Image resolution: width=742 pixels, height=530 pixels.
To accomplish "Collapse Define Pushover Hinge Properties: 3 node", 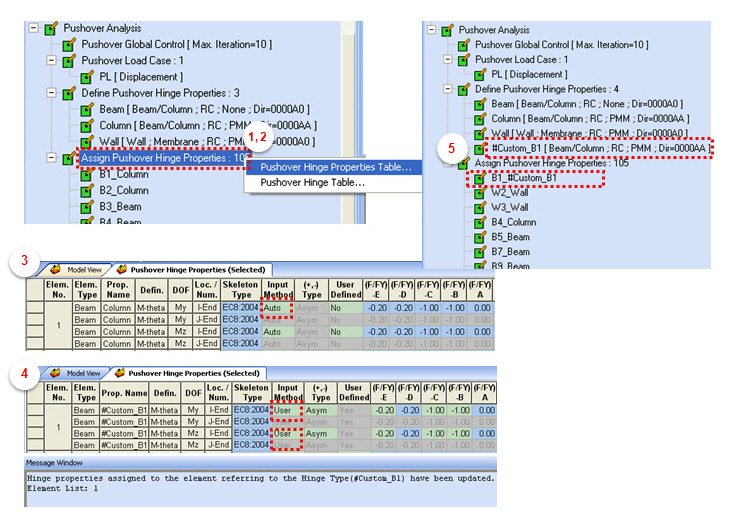I will (51, 92).
